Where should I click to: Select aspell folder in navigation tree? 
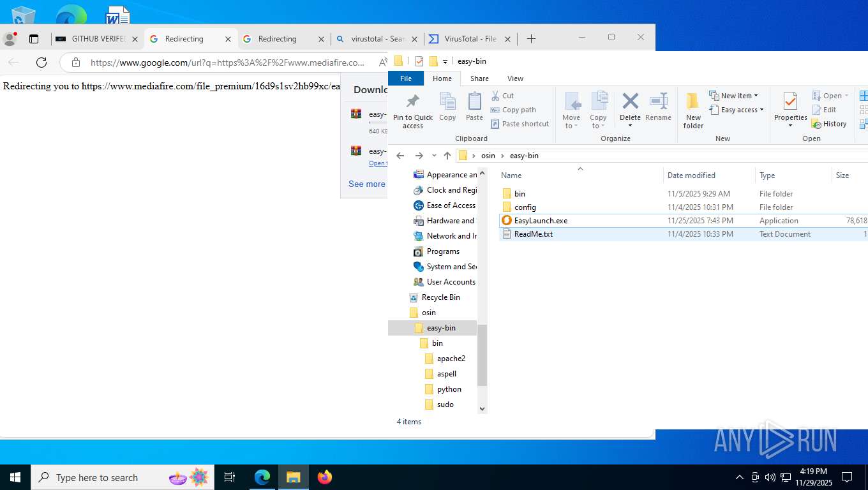[x=446, y=374]
